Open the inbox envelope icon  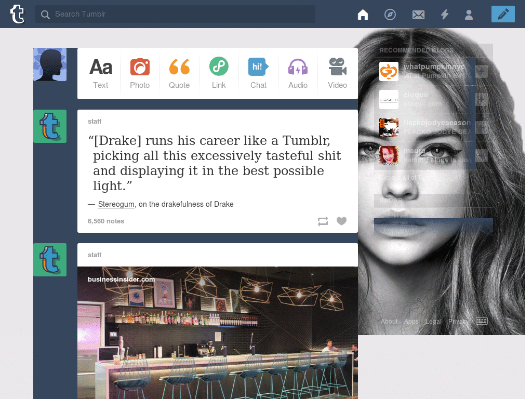(418, 15)
